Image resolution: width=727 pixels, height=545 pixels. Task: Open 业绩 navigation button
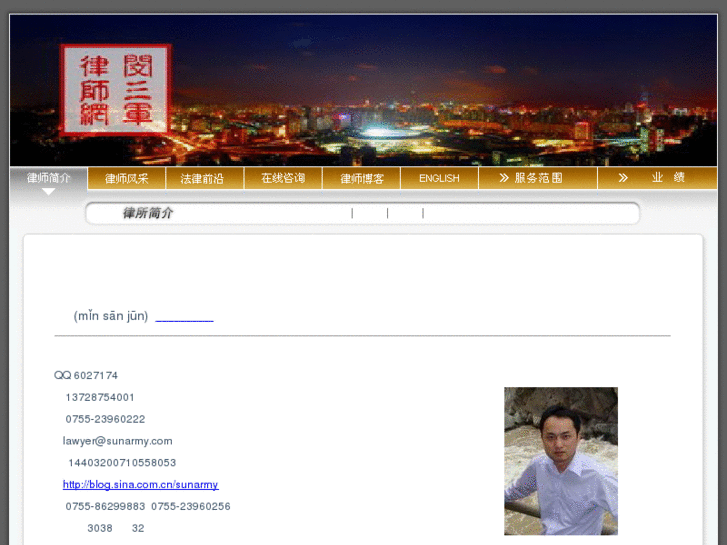[x=657, y=178]
